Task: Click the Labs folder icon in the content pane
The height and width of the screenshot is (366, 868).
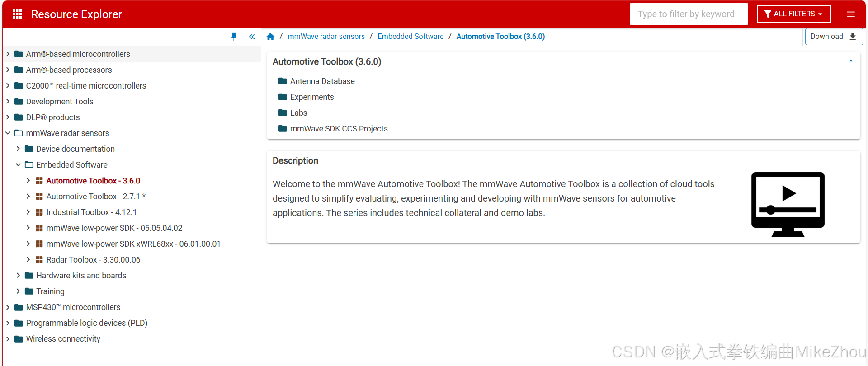Action: [x=283, y=113]
